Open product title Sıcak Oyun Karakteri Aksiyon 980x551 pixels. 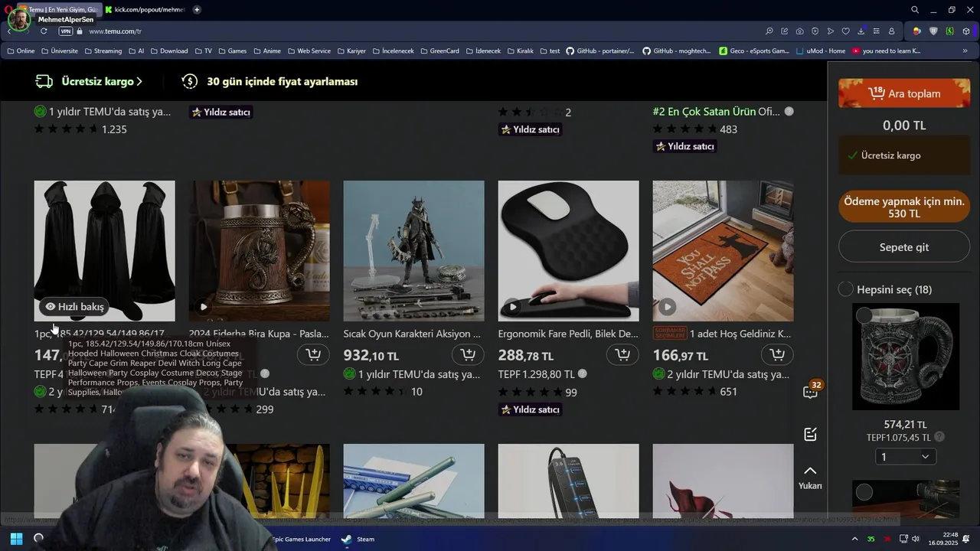412,334
